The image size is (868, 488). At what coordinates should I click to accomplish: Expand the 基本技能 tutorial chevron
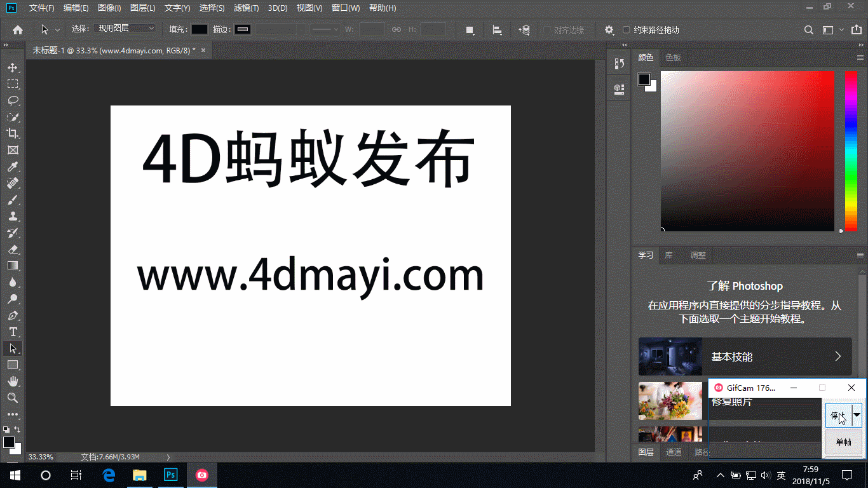point(838,356)
